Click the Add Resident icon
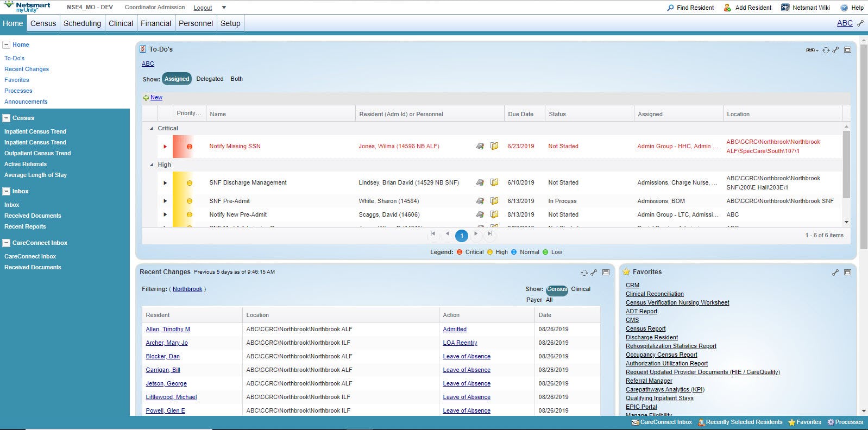Viewport: 868px width, 430px height. click(727, 8)
